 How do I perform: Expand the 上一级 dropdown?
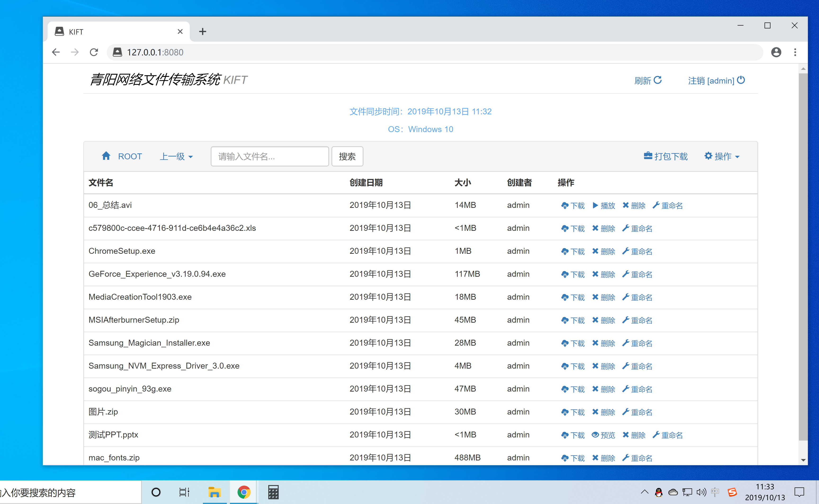[176, 156]
